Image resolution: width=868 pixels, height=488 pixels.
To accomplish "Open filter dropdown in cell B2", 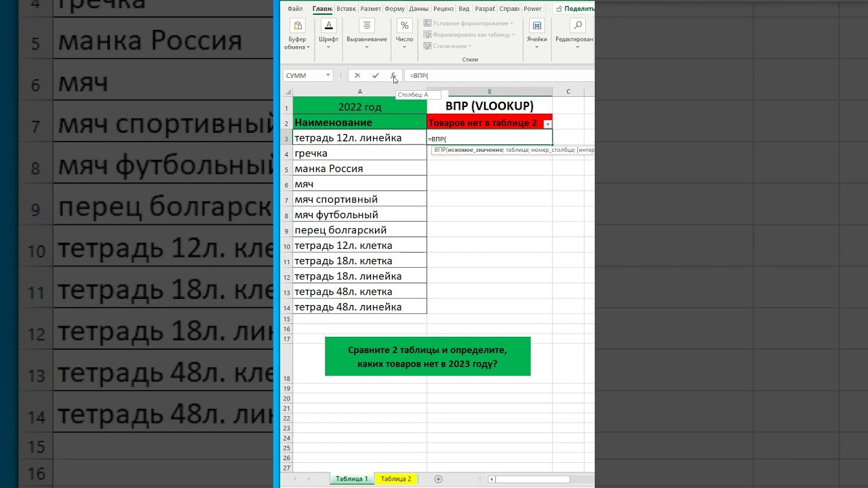I will pyautogui.click(x=547, y=124).
